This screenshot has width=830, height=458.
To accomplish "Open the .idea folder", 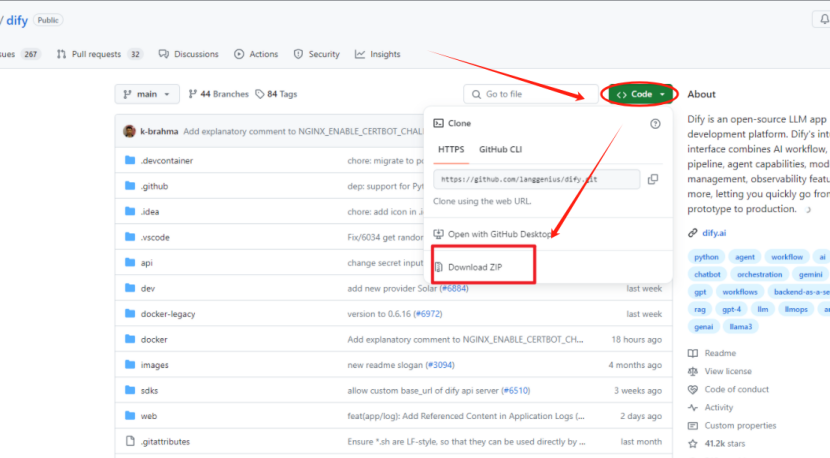I will [150, 212].
